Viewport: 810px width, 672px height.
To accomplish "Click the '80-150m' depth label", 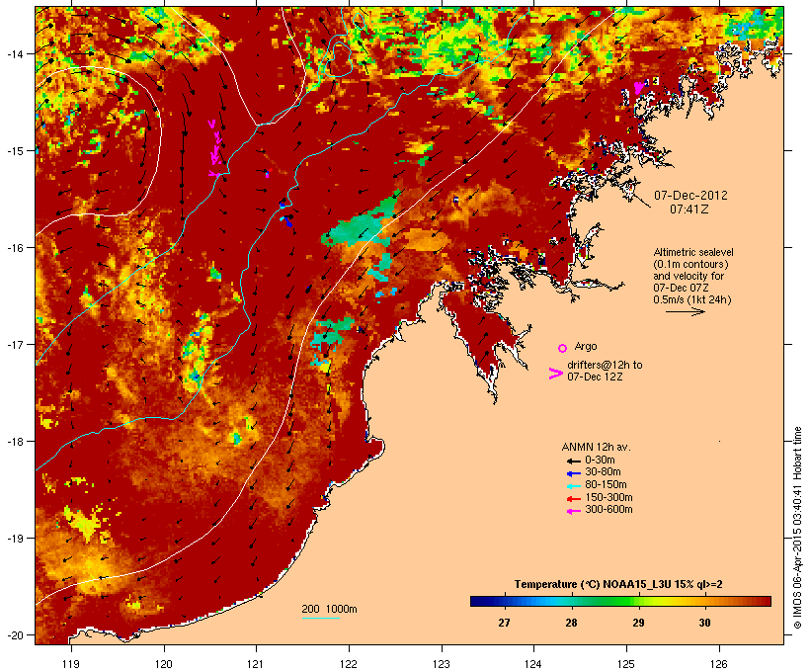I will pyautogui.click(x=606, y=485).
